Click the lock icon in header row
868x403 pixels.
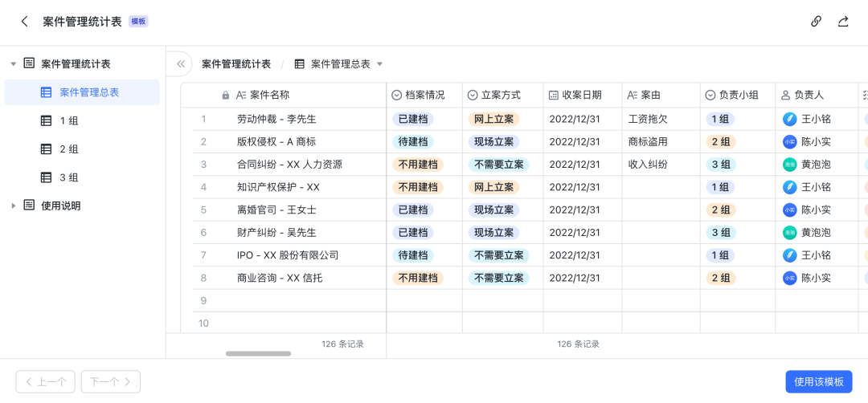[226, 96]
